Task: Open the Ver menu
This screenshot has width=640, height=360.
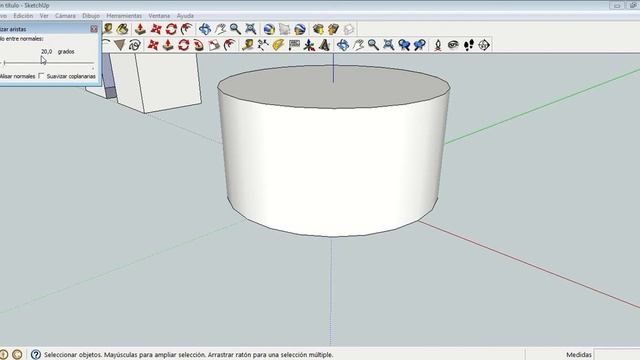Action: [x=44, y=16]
